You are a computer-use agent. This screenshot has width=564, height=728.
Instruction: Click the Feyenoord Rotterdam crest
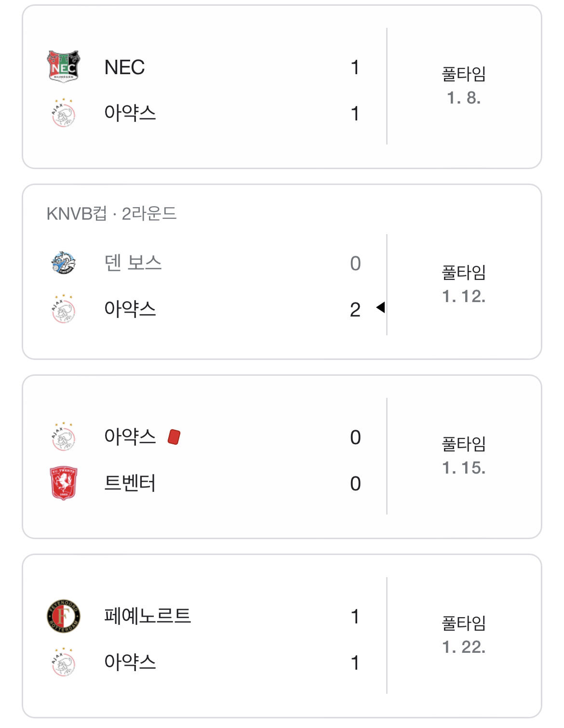pos(63,616)
